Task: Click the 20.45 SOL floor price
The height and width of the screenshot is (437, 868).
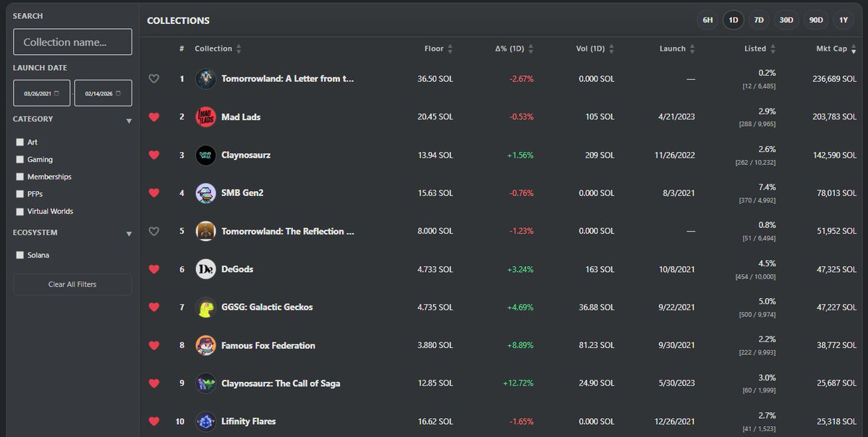Action: coord(435,117)
